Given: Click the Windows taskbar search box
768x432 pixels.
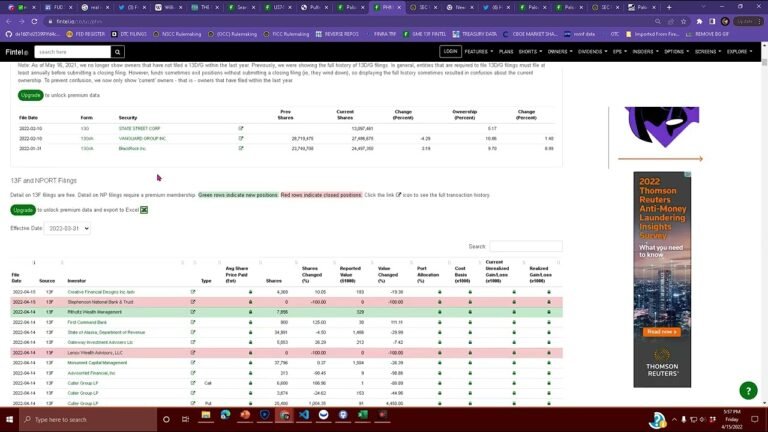Looking at the screenshot, I should pyautogui.click(x=88, y=419).
